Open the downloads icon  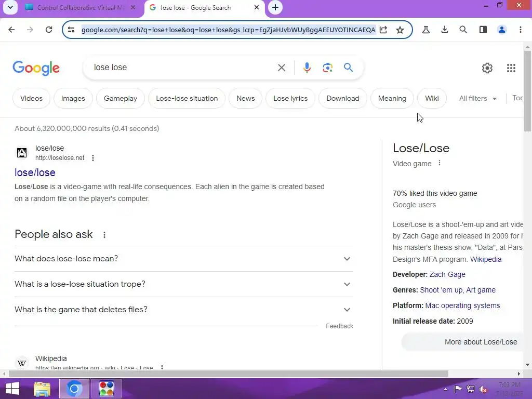click(445, 30)
